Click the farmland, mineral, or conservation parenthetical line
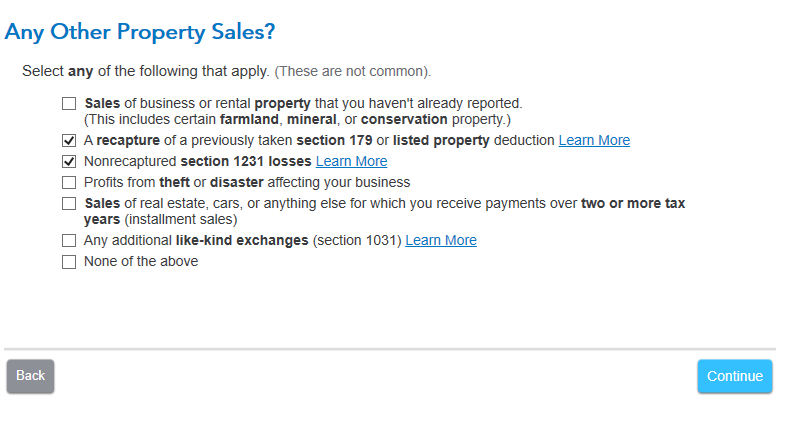 297,119
